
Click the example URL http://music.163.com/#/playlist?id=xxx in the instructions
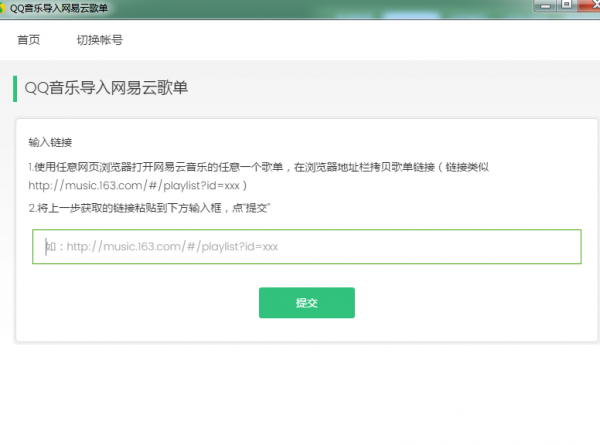tap(134, 186)
